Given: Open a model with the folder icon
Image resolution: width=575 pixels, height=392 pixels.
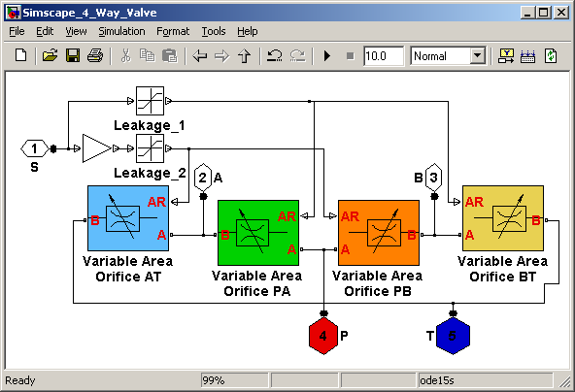Looking at the screenshot, I should (50, 55).
